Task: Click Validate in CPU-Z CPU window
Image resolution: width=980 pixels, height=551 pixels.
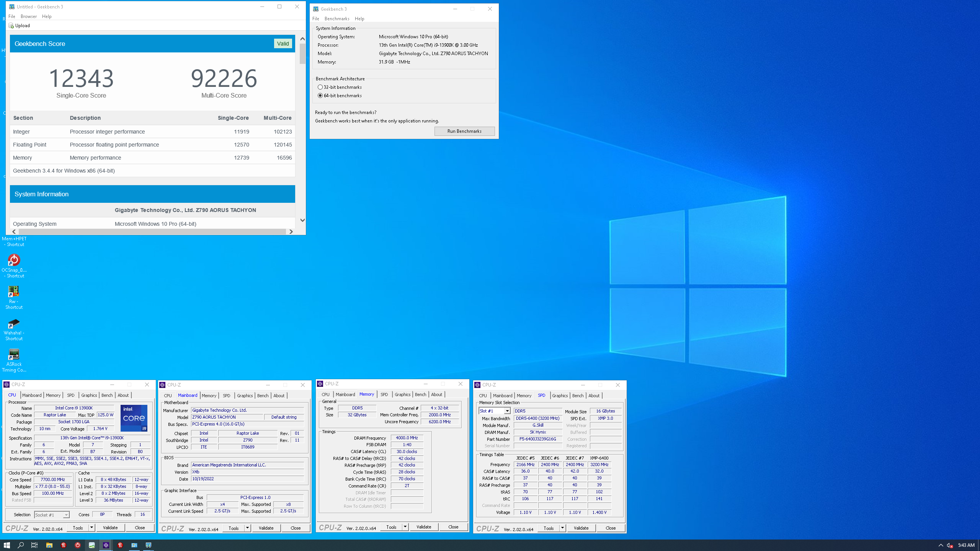Action: click(110, 528)
